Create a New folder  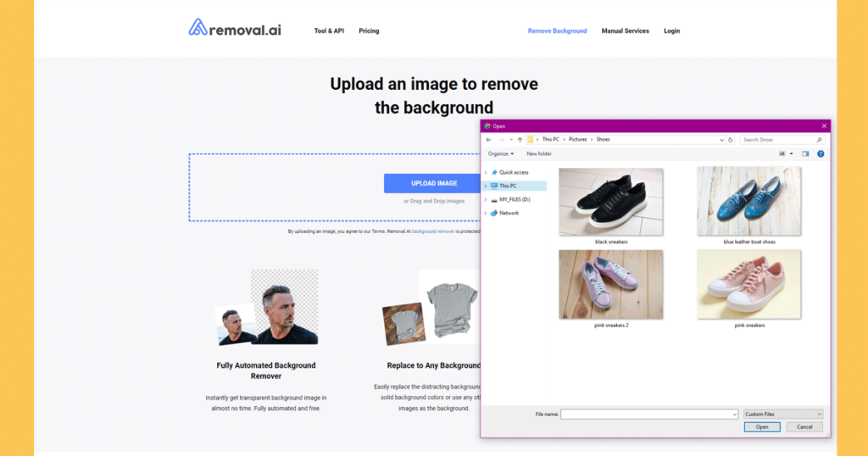coord(538,154)
